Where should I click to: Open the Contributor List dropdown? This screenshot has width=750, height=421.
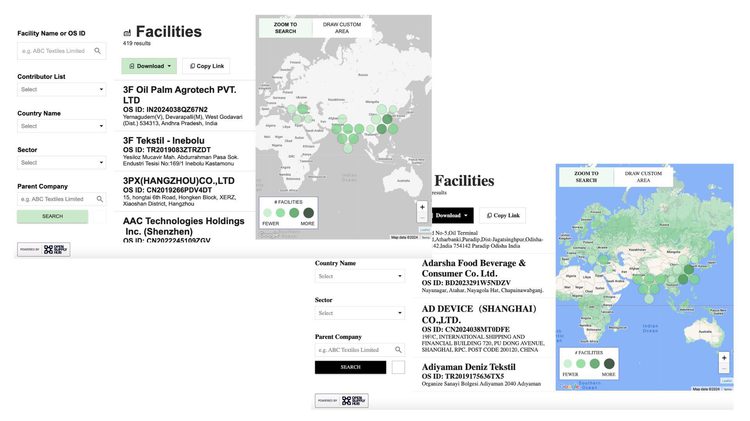click(x=62, y=89)
